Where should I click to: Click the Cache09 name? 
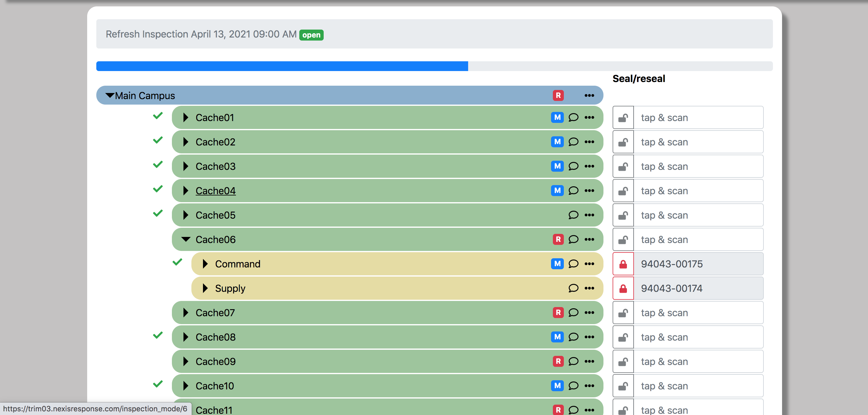215,361
